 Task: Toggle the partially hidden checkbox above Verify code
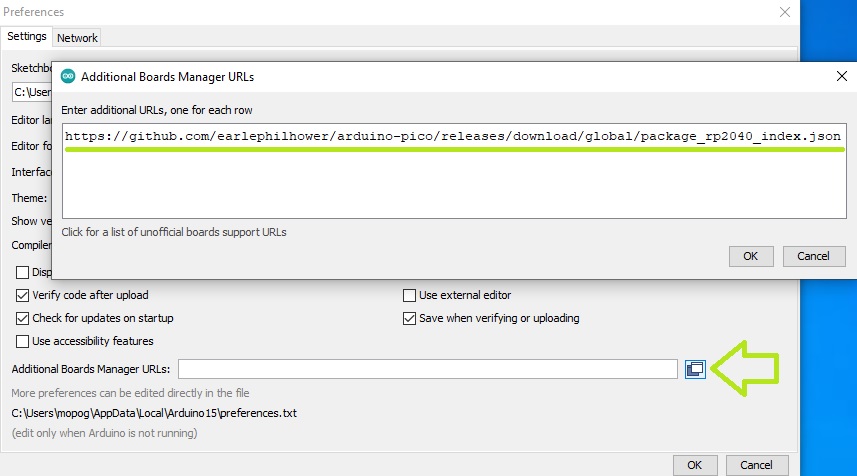[x=24, y=273]
